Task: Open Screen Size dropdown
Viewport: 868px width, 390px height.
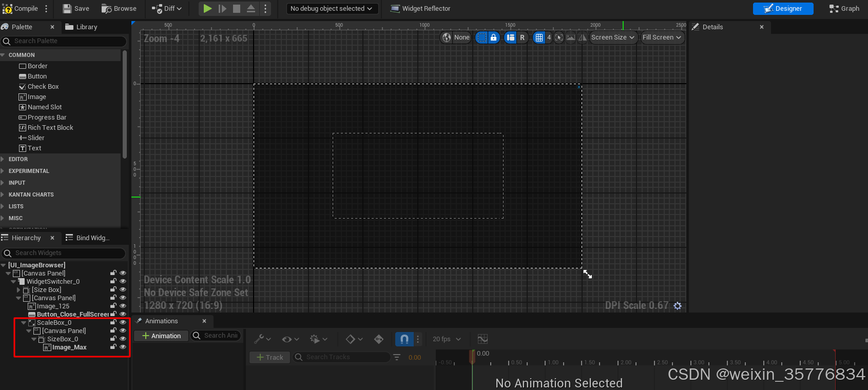Action: 613,37
